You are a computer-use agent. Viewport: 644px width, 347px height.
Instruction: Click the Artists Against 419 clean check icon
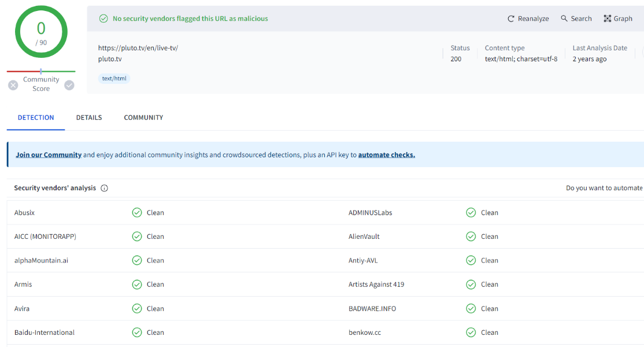coord(471,284)
